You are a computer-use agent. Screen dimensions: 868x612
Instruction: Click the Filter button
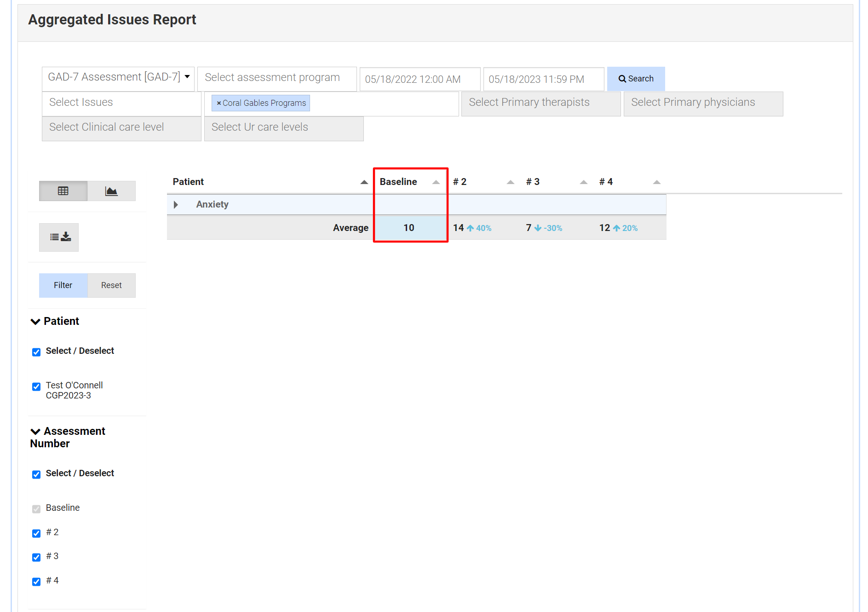(x=63, y=285)
